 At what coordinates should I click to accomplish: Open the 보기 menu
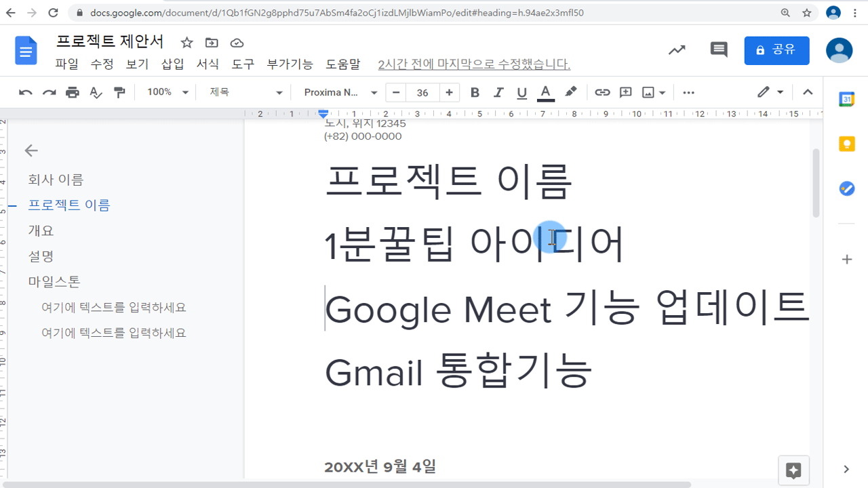(138, 64)
